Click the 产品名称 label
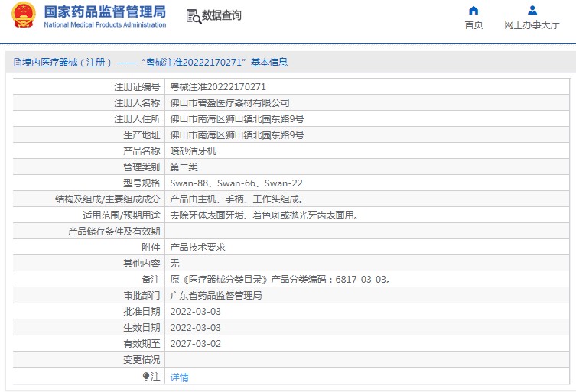The width and height of the screenshot is (576, 392). (x=142, y=151)
